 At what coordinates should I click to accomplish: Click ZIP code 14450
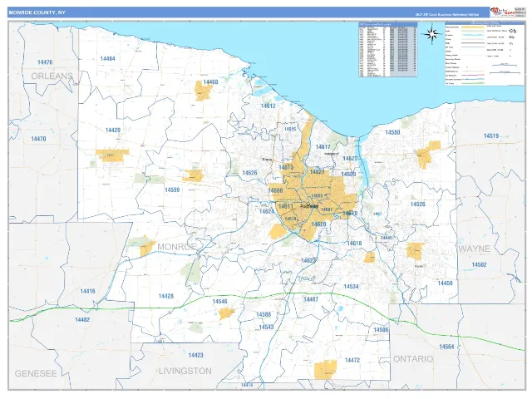click(446, 283)
